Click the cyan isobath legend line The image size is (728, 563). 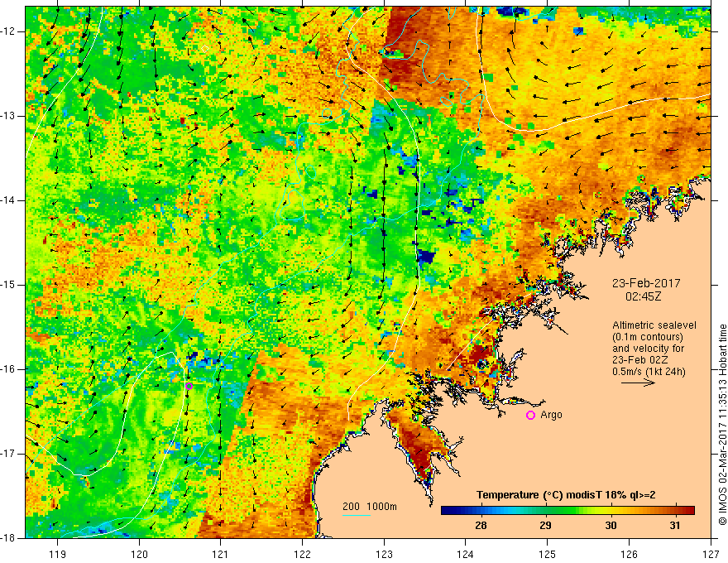pos(357,515)
